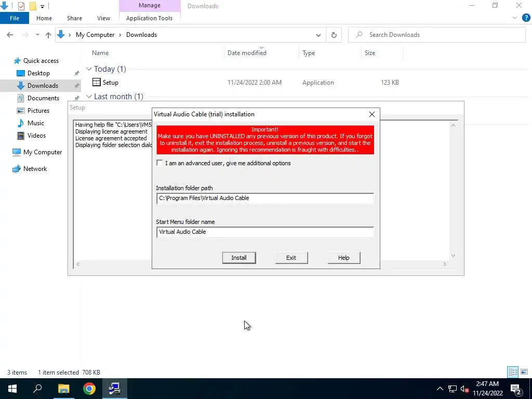Select Videos in navigation pane

coord(36,136)
